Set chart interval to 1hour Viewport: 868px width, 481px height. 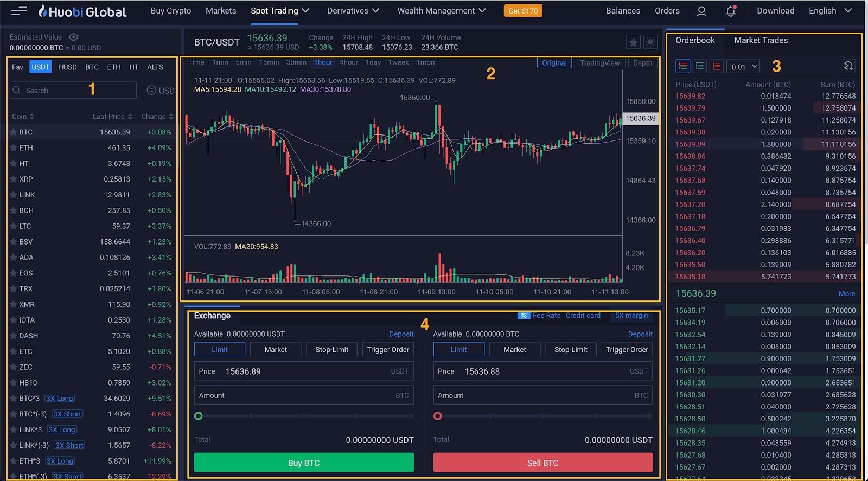pyautogui.click(x=323, y=62)
